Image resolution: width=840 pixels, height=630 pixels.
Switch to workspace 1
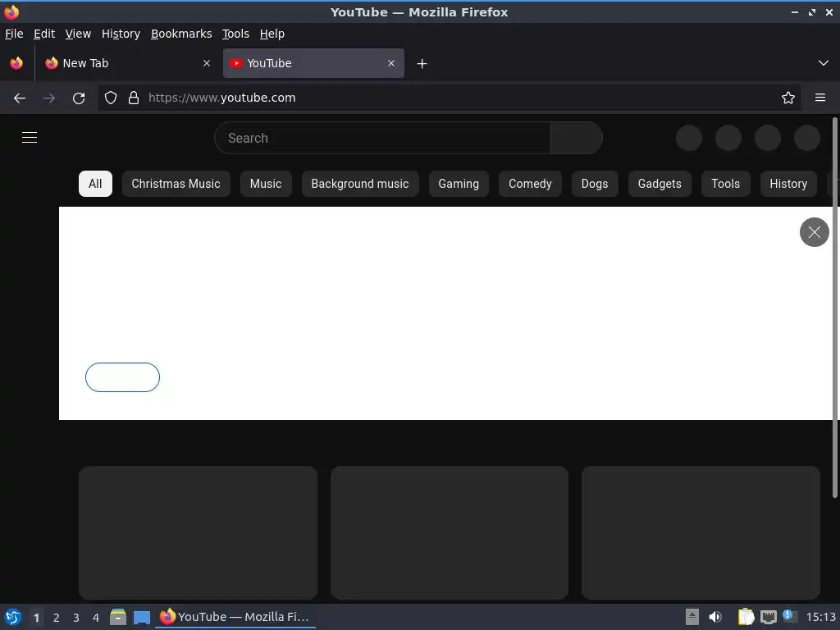point(36,618)
